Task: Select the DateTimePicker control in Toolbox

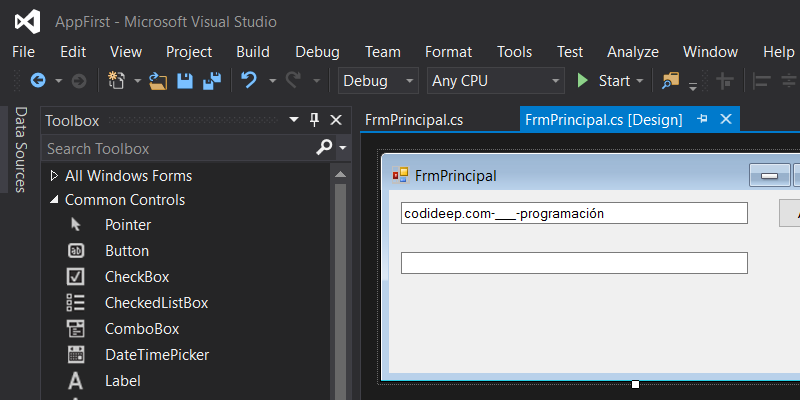Action: (156, 355)
